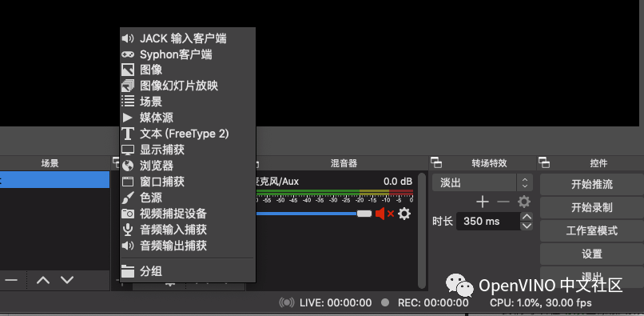This screenshot has width=644, height=316.
Task: Remove transition with the minus icon
Action: tap(503, 202)
